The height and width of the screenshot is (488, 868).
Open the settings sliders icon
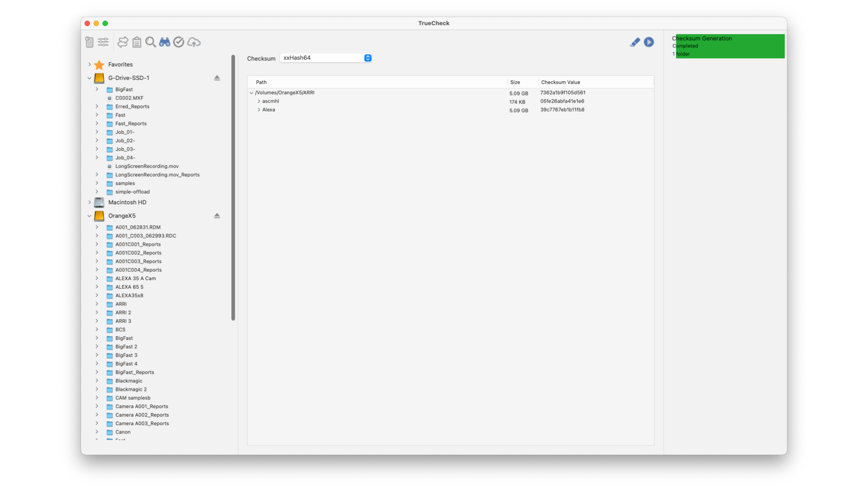coord(103,42)
